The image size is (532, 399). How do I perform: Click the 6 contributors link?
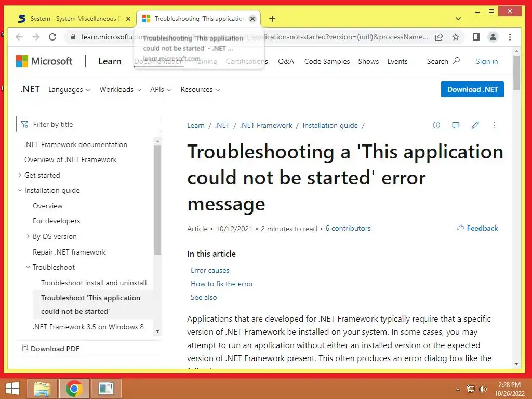coord(348,228)
